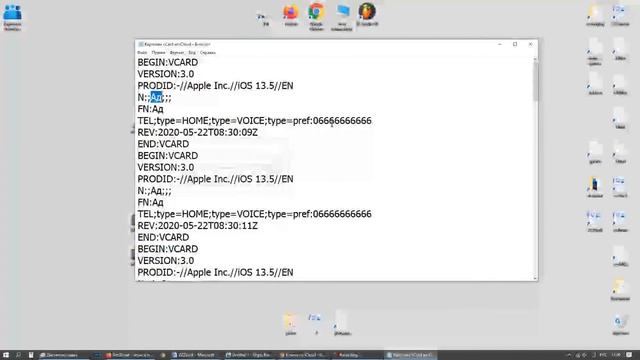The width and height of the screenshot is (640, 360).
Task: Select the blue people icon on the desktop
Action: coord(12,17)
